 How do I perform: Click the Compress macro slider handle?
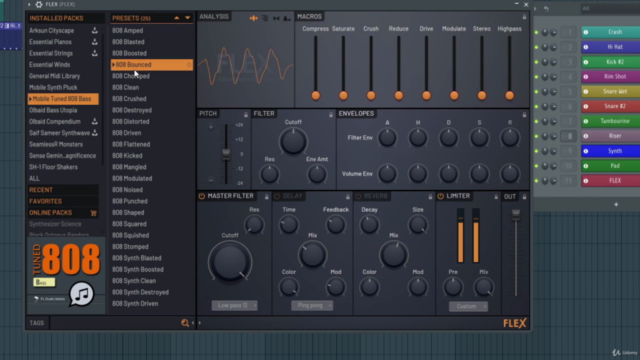[316, 96]
